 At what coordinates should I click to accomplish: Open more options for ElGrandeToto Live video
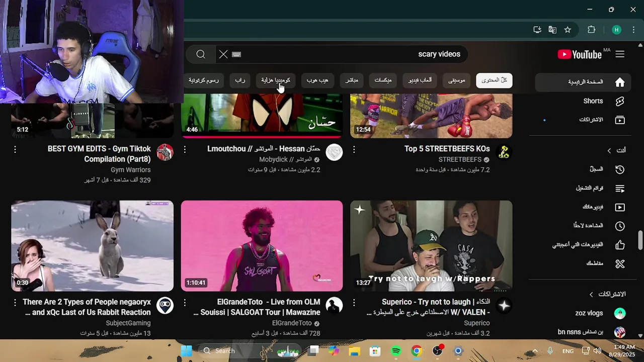[x=185, y=303]
